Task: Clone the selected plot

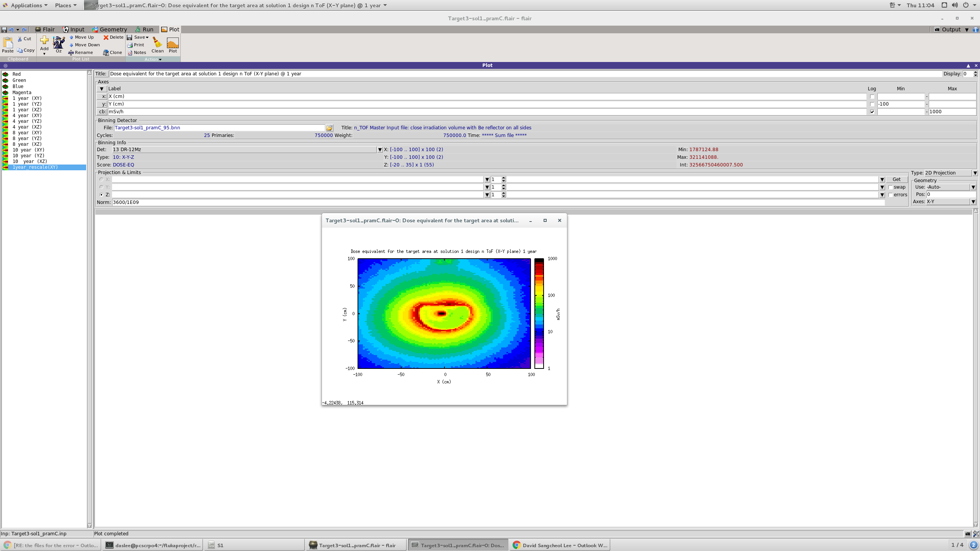Action: coord(113,52)
